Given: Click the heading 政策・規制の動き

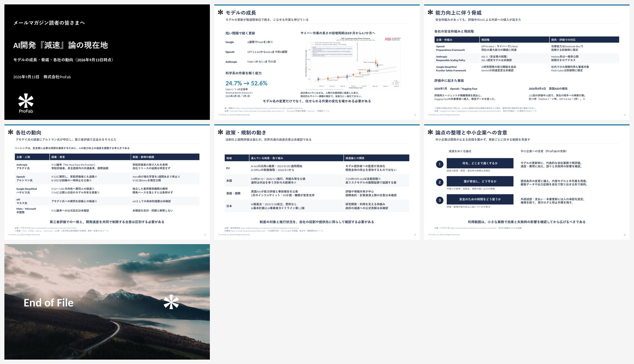Looking at the screenshot, I should click(x=245, y=133).
